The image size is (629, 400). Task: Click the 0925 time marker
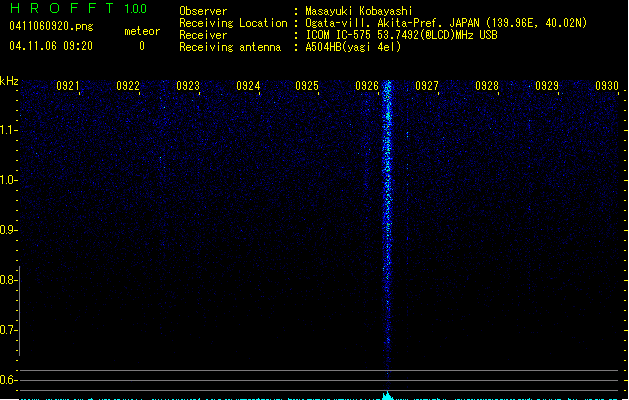(307, 86)
